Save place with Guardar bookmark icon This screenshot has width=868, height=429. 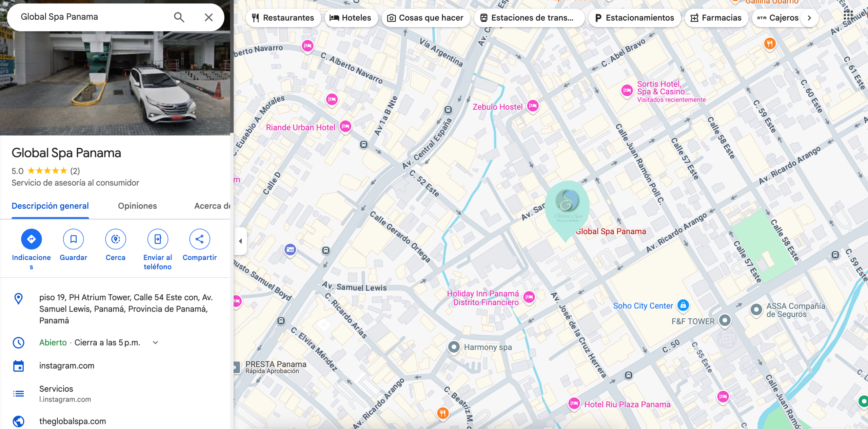click(x=73, y=239)
